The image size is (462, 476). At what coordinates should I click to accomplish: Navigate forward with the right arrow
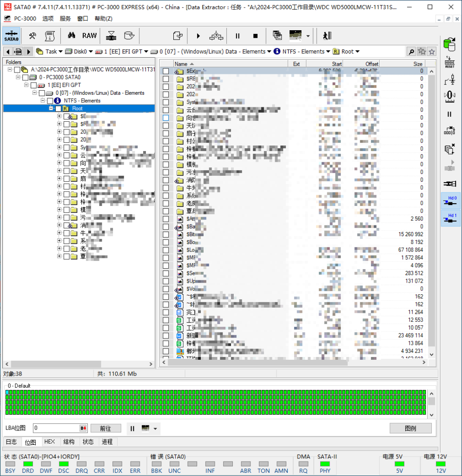click(28, 52)
